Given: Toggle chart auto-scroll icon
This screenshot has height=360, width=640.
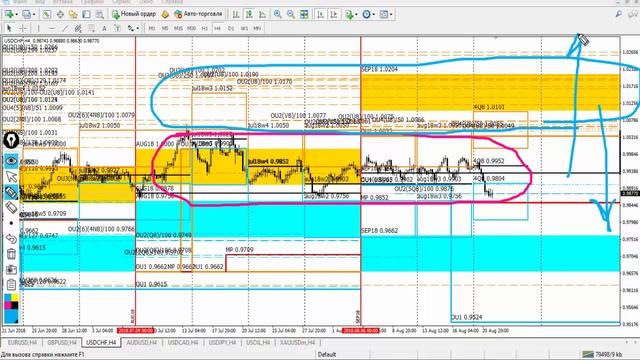Looking at the screenshot, I should tap(320, 14).
